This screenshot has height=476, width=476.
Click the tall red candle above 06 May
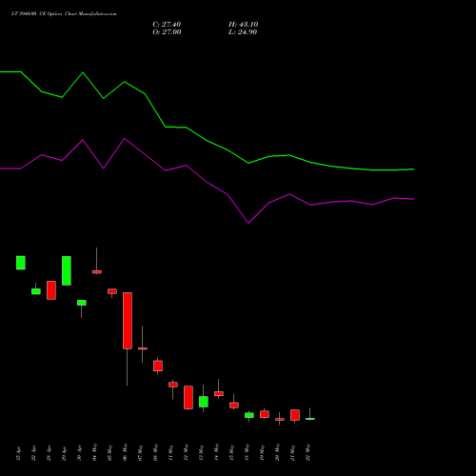coord(128,321)
